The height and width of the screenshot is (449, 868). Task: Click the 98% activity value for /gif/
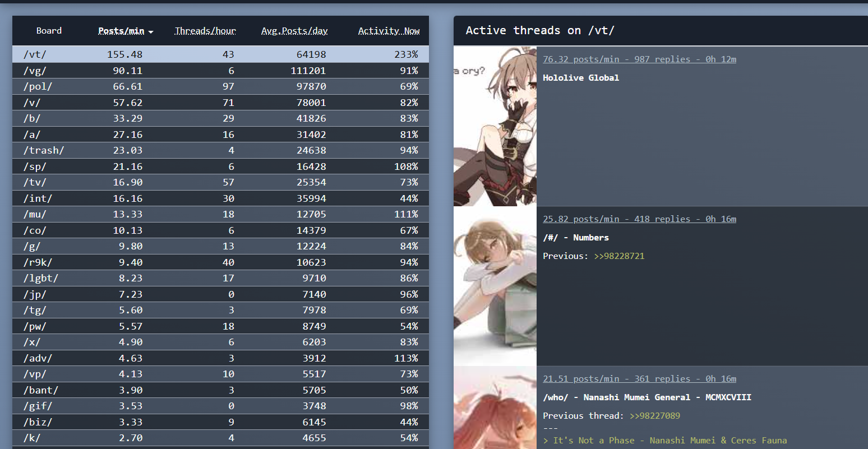pyautogui.click(x=409, y=406)
